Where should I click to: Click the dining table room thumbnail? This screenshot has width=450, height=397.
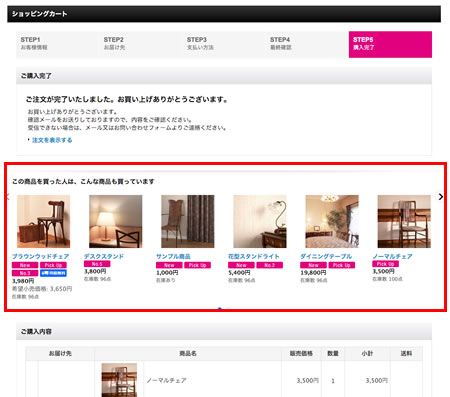[x=332, y=221]
